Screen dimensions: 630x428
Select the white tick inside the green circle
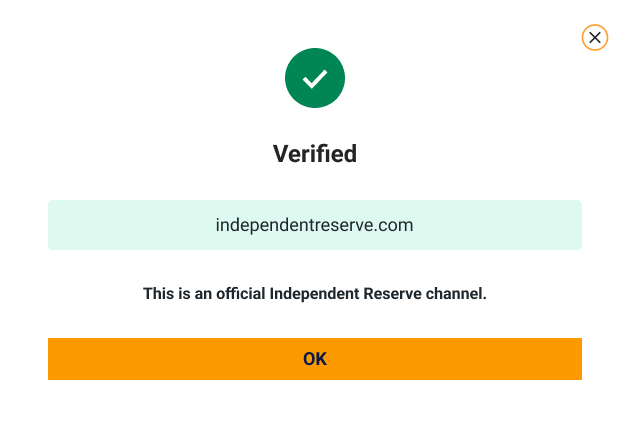pyautogui.click(x=315, y=78)
